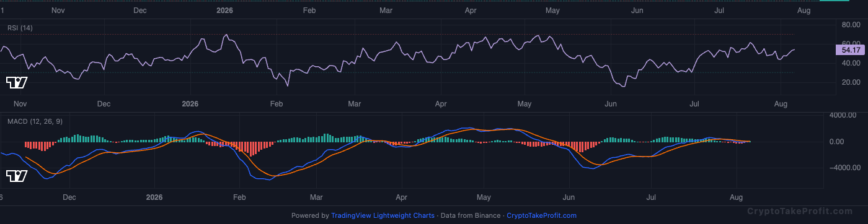This screenshot has height=224, width=868.
Task: Click the Jul label on the top time strip
Action: [x=720, y=11]
